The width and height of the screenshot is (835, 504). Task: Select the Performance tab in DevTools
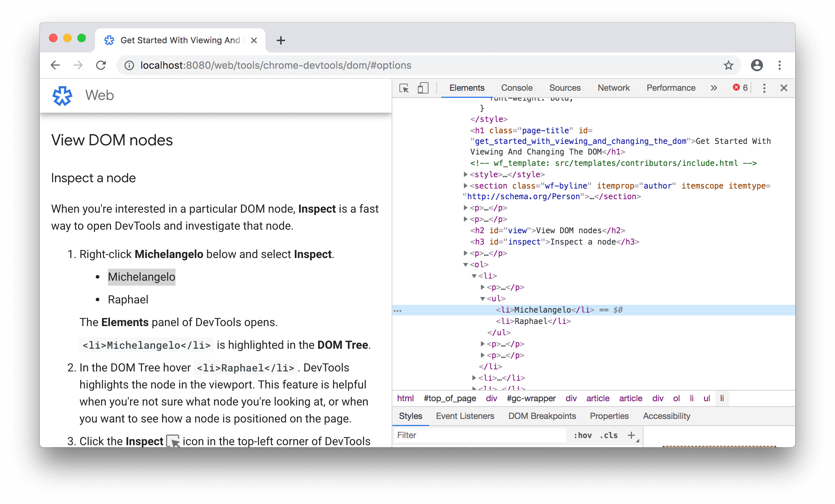pyautogui.click(x=671, y=87)
